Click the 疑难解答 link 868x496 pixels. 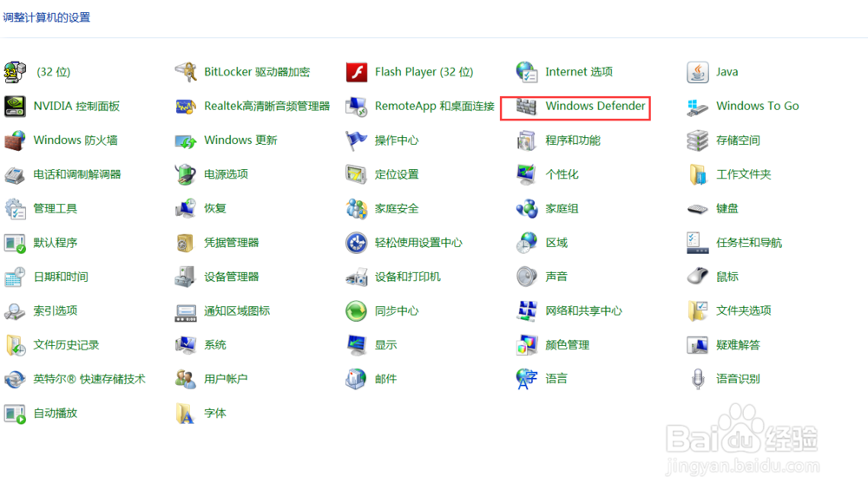pos(738,345)
